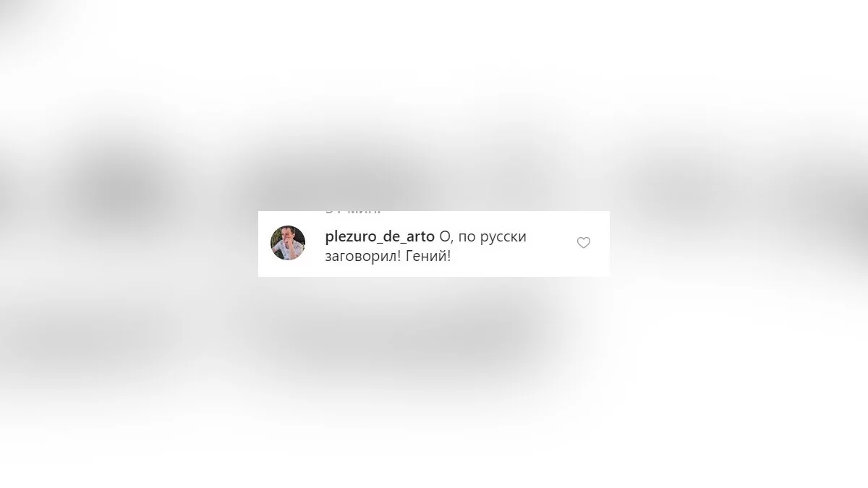The width and height of the screenshot is (868, 488).
Task: Click the "plezuro" part of the username
Action: coord(347,237)
